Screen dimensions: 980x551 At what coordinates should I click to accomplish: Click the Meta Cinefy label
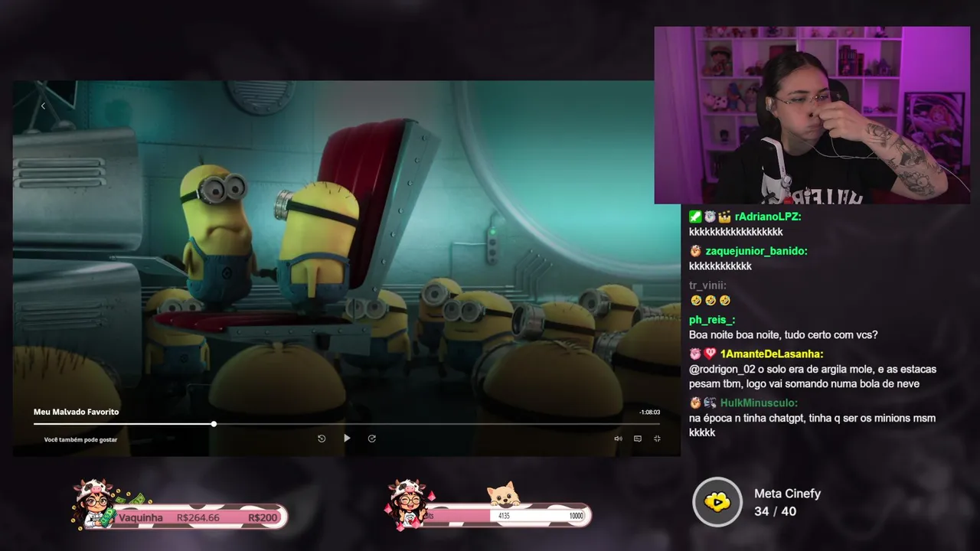(x=787, y=494)
